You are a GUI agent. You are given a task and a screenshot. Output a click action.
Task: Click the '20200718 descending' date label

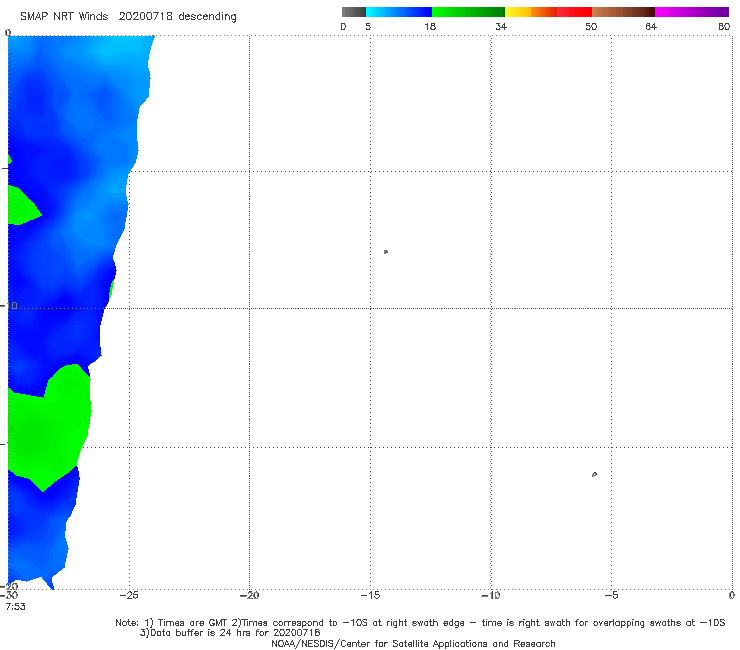click(x=177, y=17)
